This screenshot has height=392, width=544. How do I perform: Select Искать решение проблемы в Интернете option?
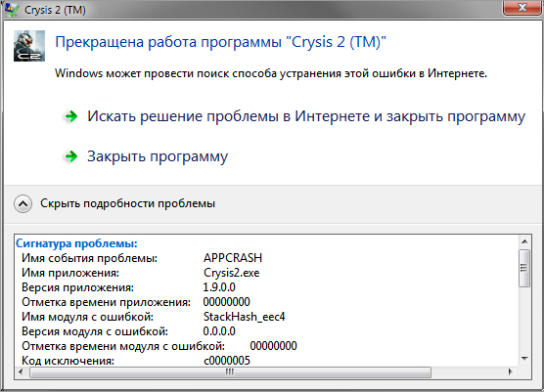(306, 116)
